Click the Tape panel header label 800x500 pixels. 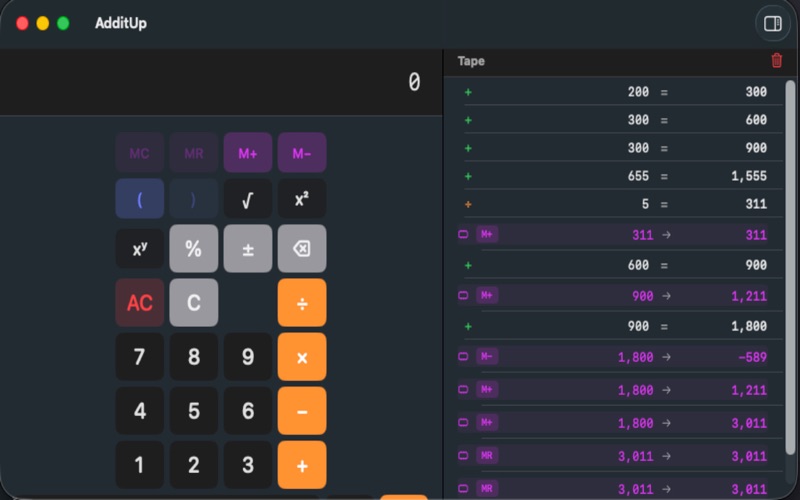[x=471, y=61]
